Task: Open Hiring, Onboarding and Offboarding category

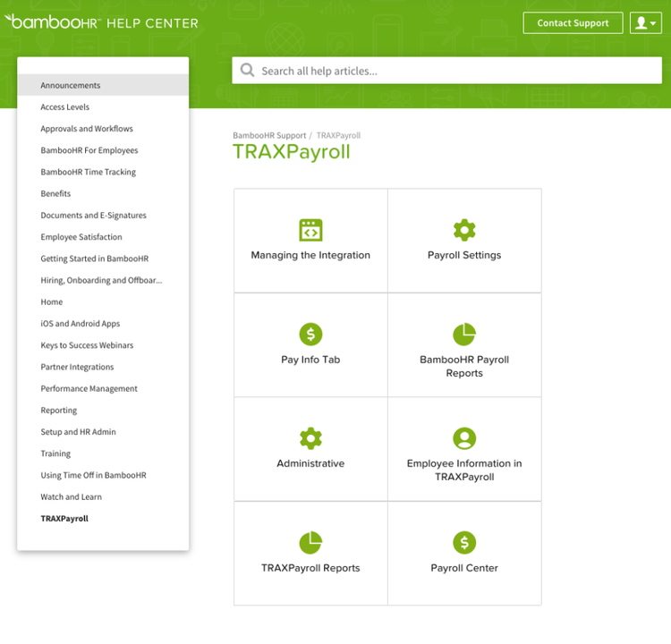Action: coord(101,280)
